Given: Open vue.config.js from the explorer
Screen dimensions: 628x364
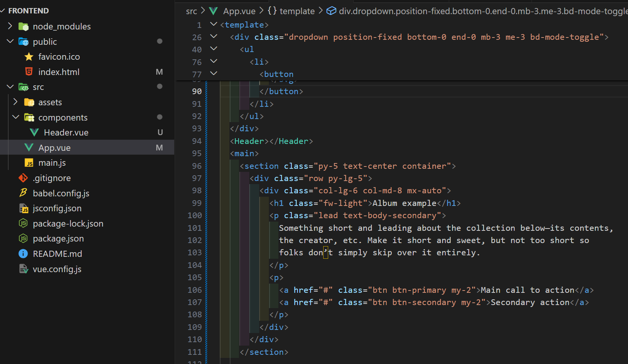Looking at the screenshot, I should point(57,269).
